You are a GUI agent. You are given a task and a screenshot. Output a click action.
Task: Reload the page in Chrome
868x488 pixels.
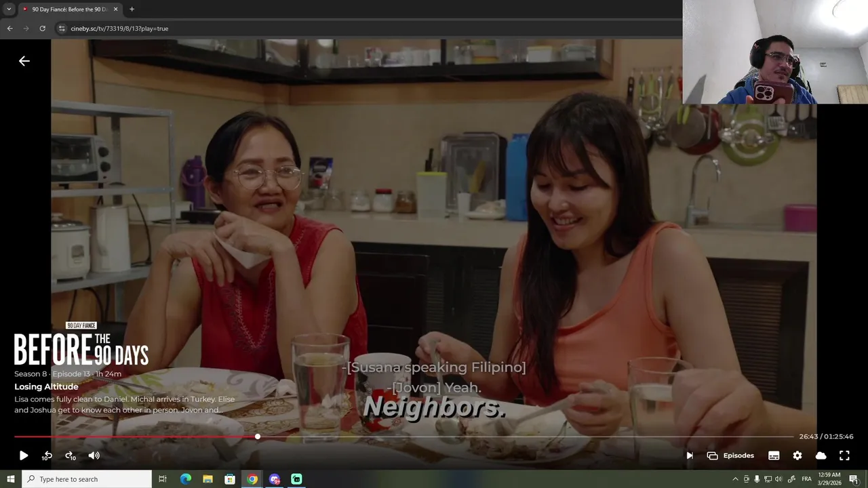42,28
